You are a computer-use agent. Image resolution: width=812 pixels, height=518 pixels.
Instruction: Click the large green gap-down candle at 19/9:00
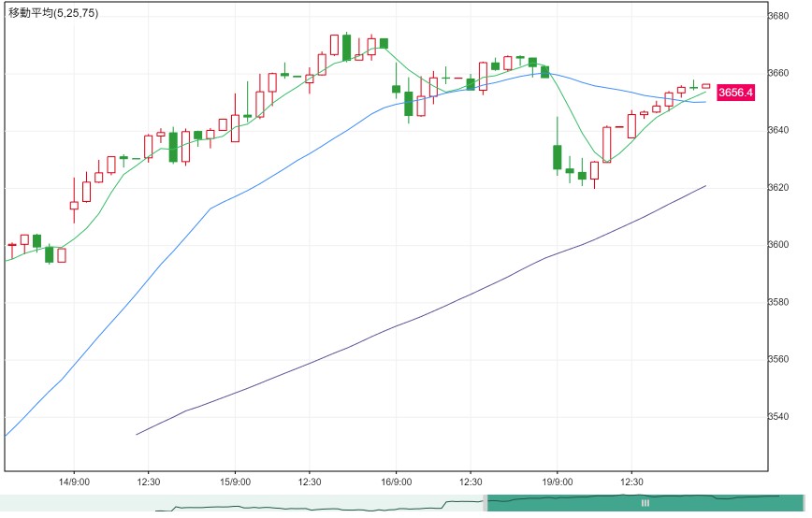[558, 157]
